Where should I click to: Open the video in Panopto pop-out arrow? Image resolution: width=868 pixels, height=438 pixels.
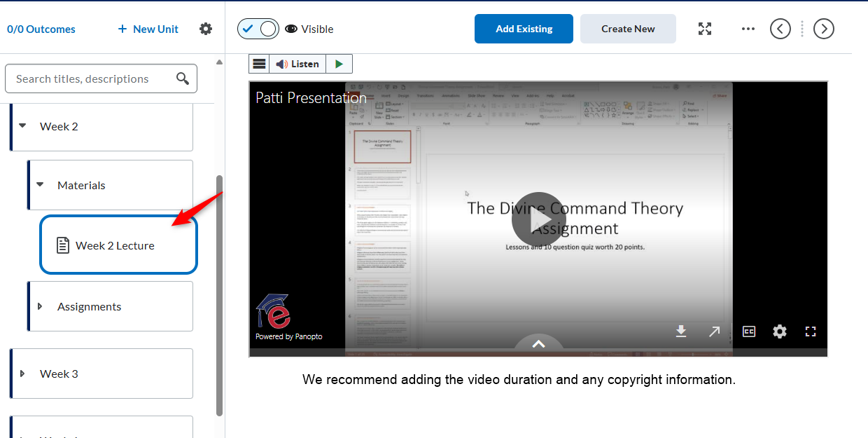[x=714, y=331]
